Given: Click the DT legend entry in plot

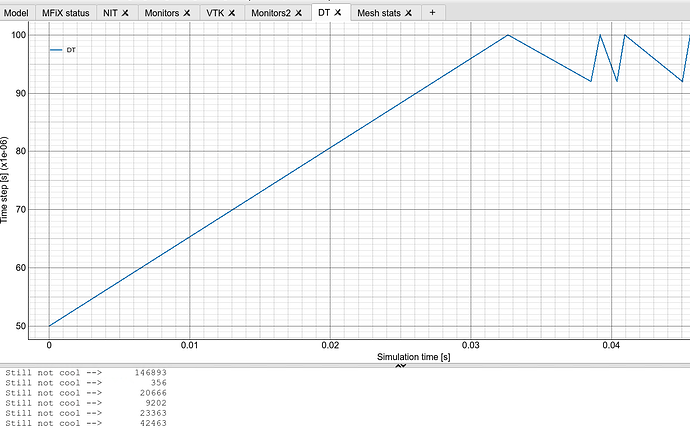Looking at the screenshot, I should coord(72,49).
